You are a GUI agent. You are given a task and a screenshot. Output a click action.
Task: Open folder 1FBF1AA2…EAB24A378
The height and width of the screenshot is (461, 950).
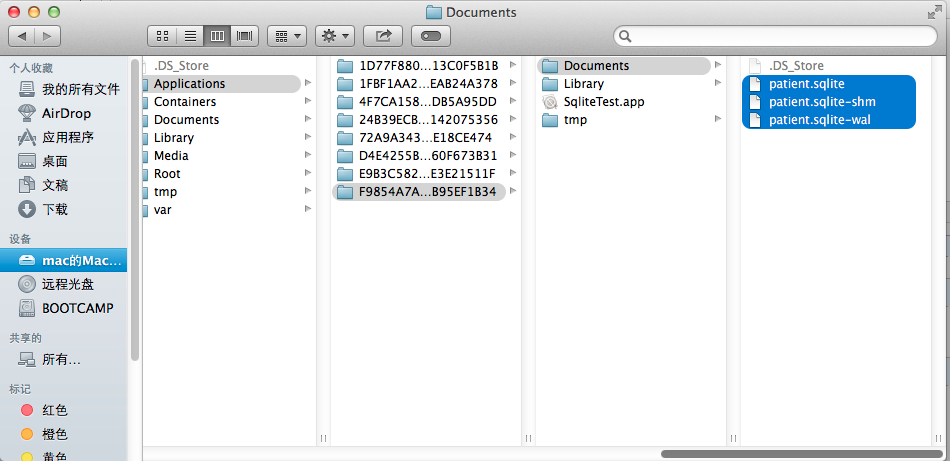(417, 84)
